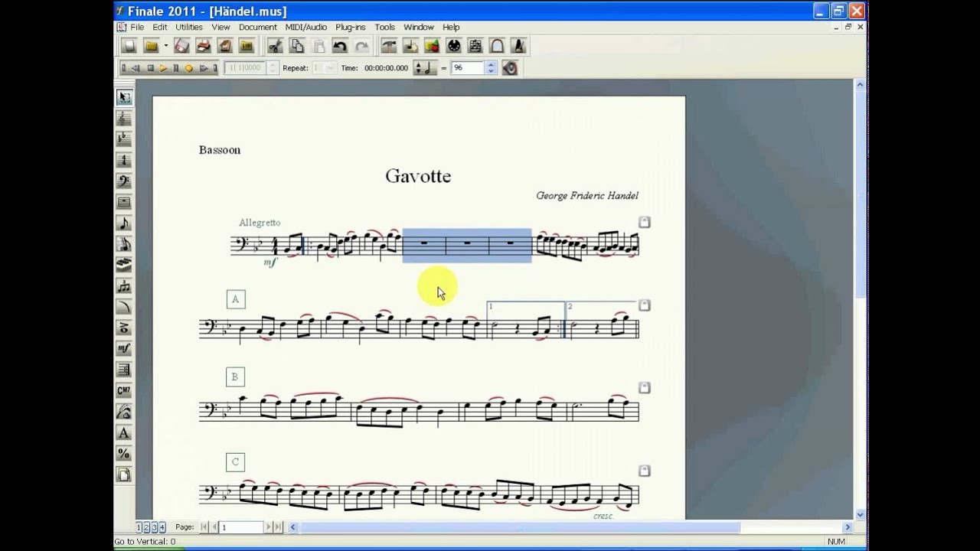Click the horizontal scrollbar thumb
Viewport: 980px width, 551px height.
click(x=518, y=527)
